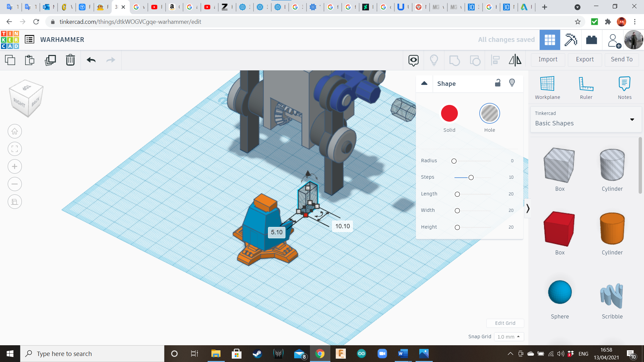Click the Duplicate and repeat icon
This screenshot has height=362, width=644.
(x=50, y=60)
